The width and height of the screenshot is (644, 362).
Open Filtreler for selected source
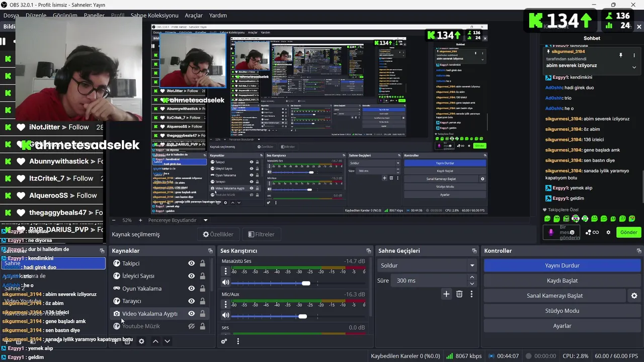261,234
